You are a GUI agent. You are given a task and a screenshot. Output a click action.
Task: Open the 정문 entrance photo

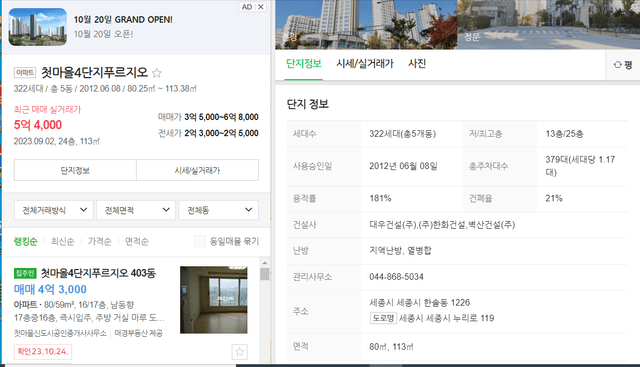click(x=548, y=24)
